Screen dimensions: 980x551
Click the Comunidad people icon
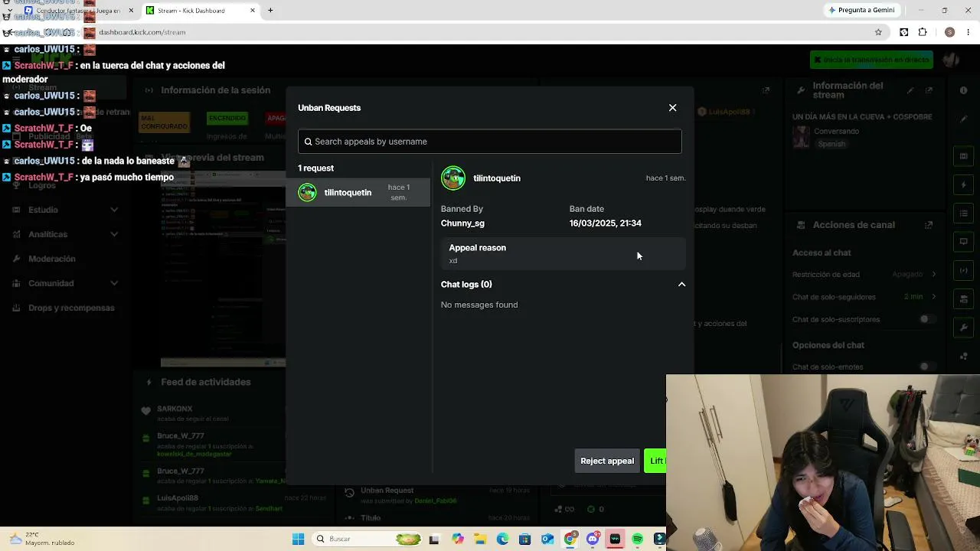[16, 283]
